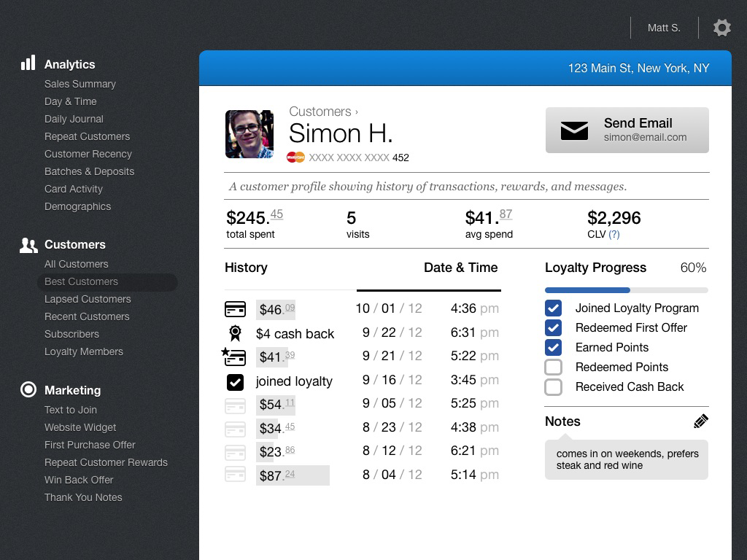Open Lapsed Customers
Screen dimensions: 747x560
[88, 299]
